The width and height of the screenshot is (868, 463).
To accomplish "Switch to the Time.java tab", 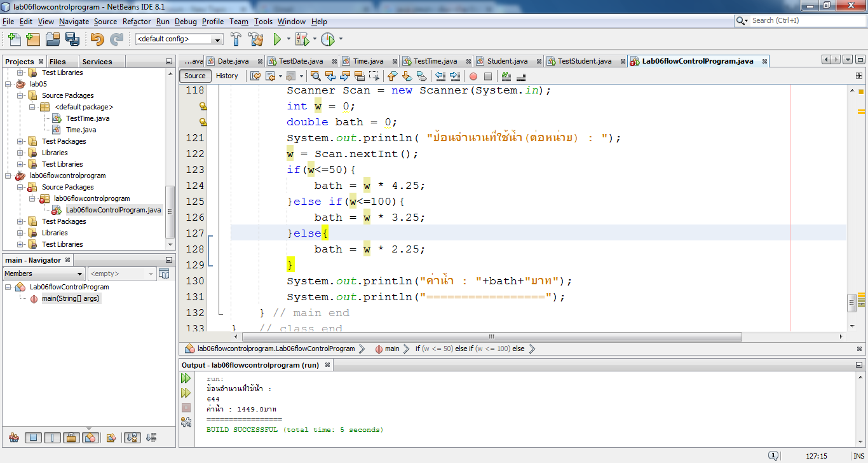I will coord(368,61).
